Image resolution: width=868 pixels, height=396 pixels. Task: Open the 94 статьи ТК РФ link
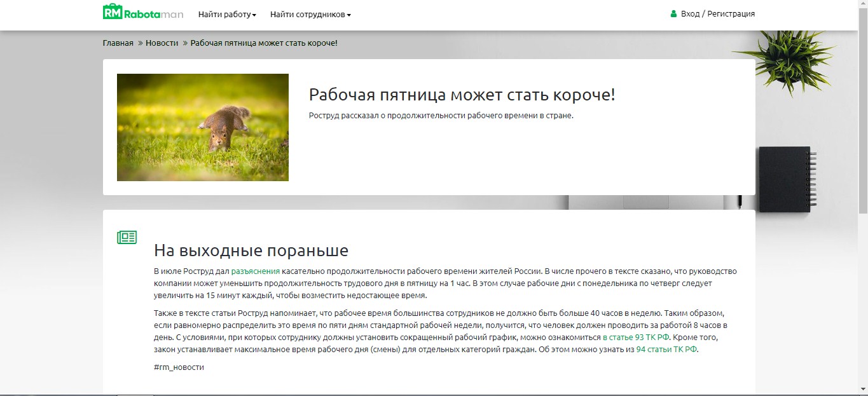point(667,349)
